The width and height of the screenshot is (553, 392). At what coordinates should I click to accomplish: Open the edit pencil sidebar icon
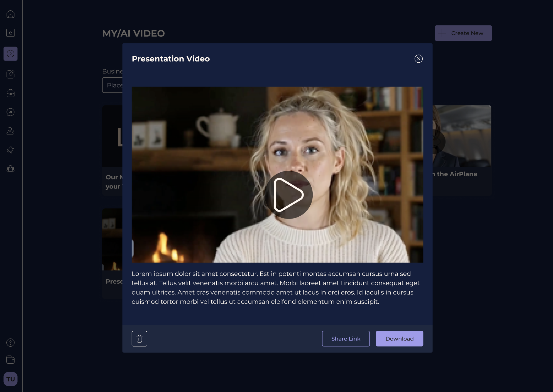[x=11, y=74]
